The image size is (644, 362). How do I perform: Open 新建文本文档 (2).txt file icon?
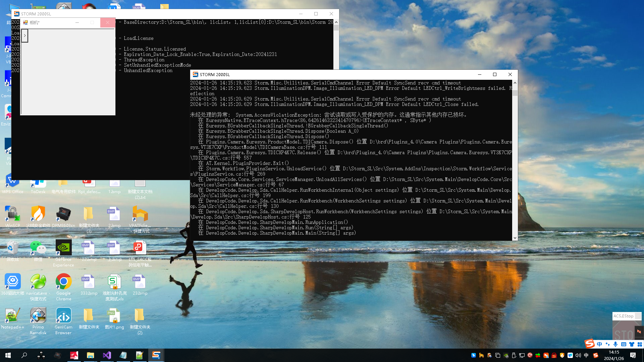pyautogui.click(x=140, y=189)
